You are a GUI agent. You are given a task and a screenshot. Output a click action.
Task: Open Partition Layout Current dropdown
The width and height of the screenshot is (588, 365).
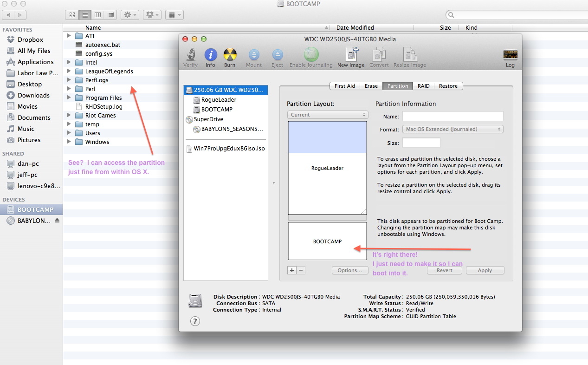[327, 115]
